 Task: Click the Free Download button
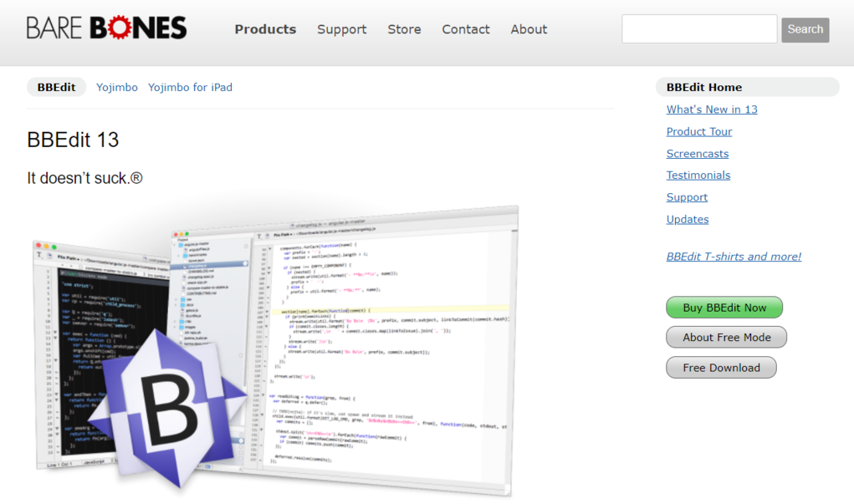(721, 368)
